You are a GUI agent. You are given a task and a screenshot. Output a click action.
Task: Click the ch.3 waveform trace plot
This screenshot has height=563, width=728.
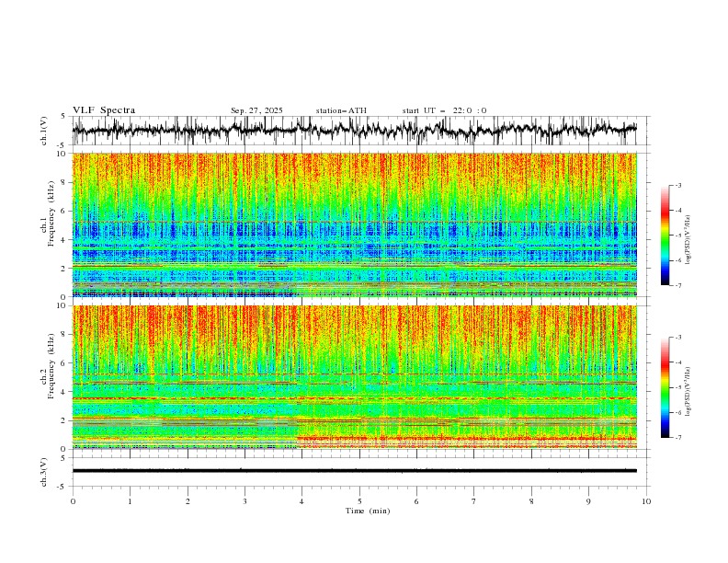[x=360, y=472]
